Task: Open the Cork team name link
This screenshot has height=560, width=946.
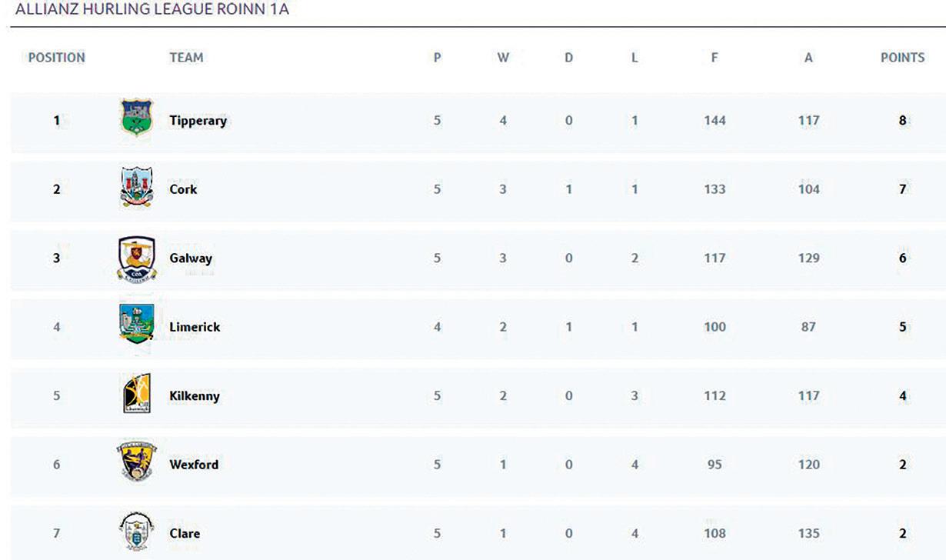Action: (x=183, y=189)
